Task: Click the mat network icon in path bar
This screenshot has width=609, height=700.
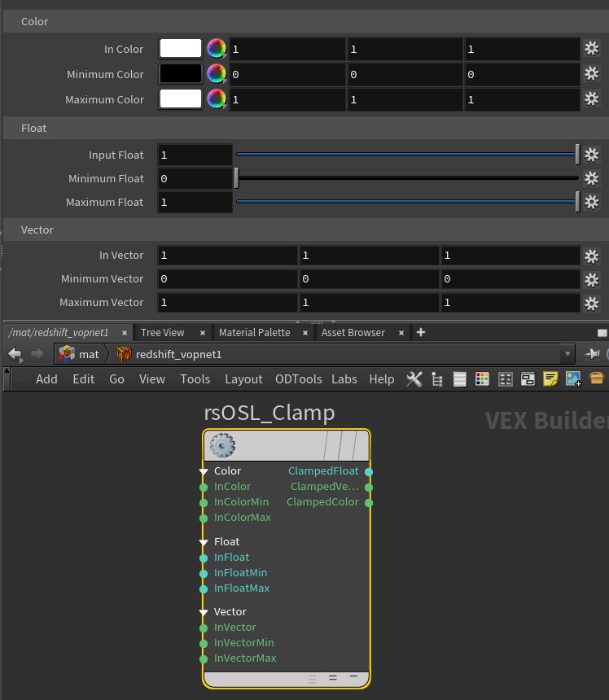Action: [x=67, y=354]
